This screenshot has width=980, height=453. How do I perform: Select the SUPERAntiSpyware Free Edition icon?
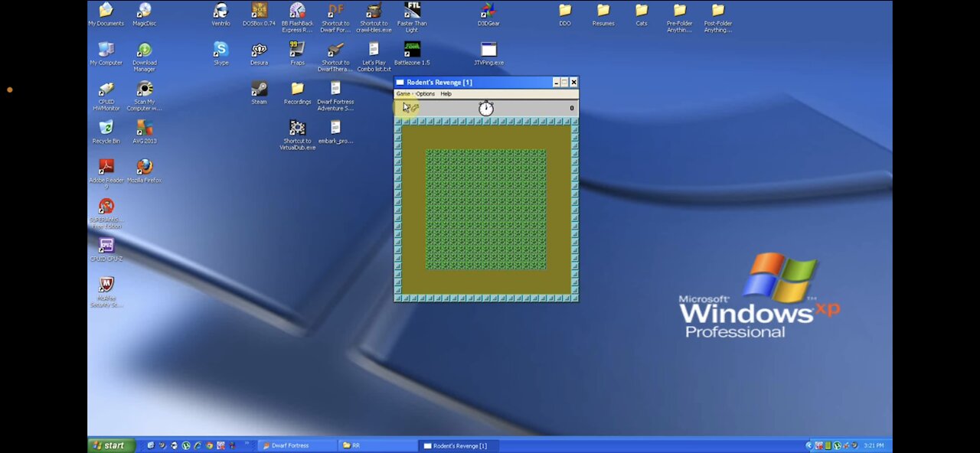click(106, 213)
